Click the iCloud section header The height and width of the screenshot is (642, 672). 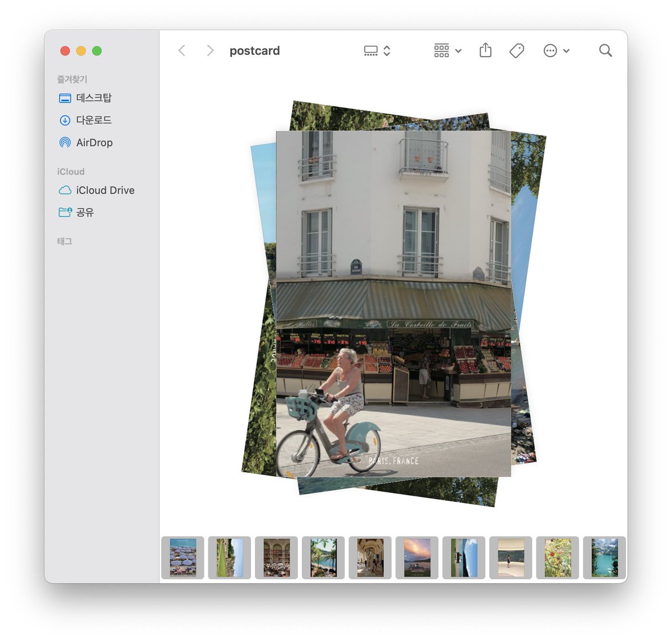(x=71, y=171)
